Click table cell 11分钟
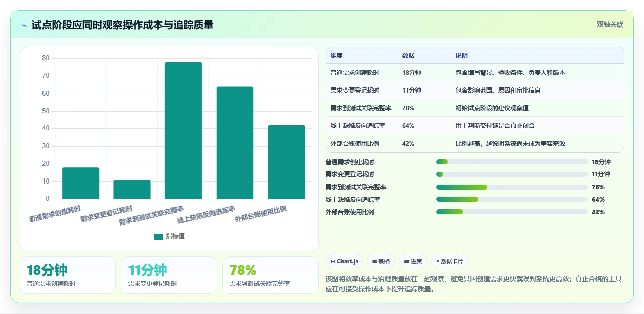 tap(411, 91)
